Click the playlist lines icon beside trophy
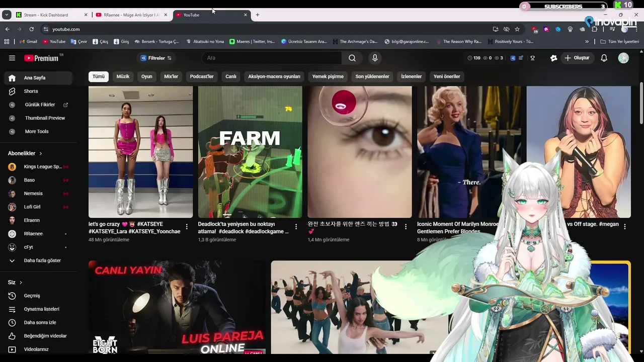The height and width of the screenshot is (362, 644). coord(521,58)
